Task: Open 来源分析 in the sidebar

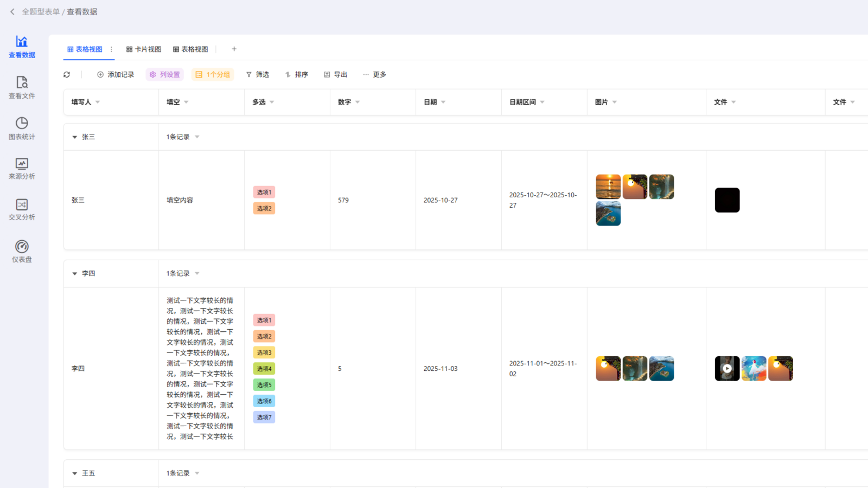Action: pyautogui.click(x=22, y=169)
